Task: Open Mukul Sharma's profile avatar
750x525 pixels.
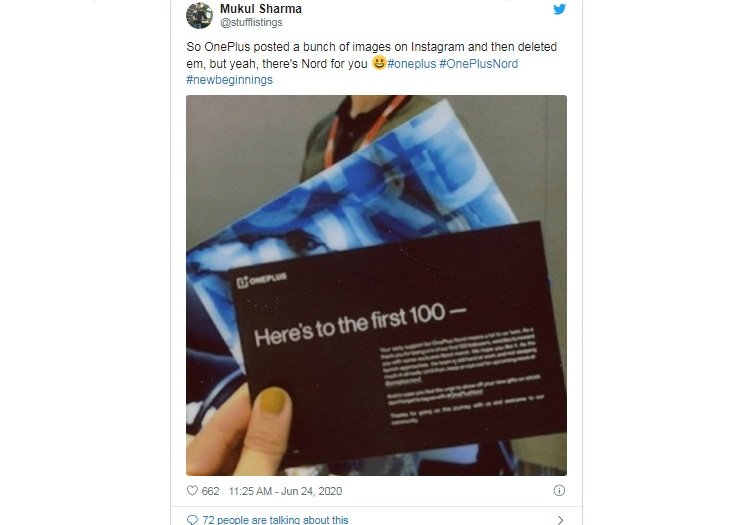Action: (x=199, y=15)
